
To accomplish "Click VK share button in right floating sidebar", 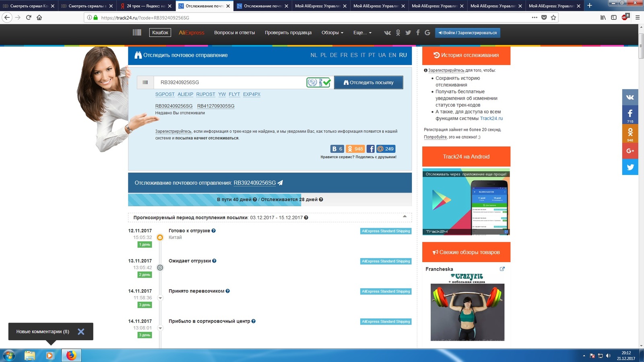I will point(630,97).
